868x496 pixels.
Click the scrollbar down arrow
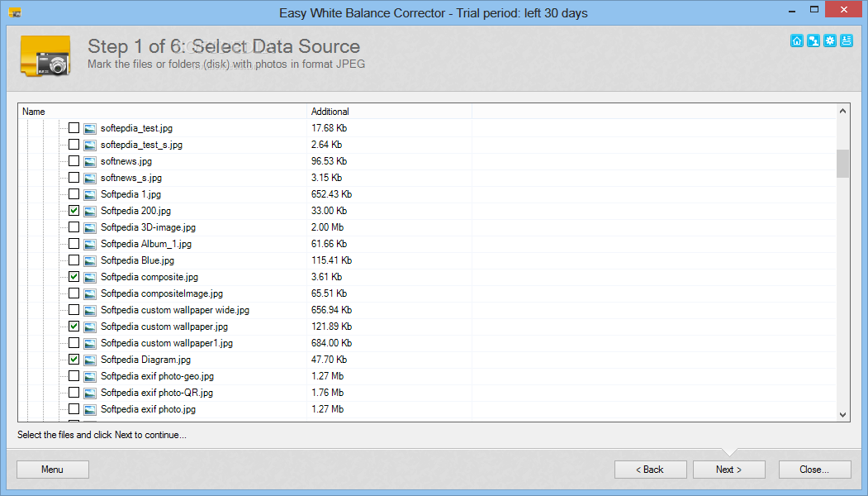point(842,414)
